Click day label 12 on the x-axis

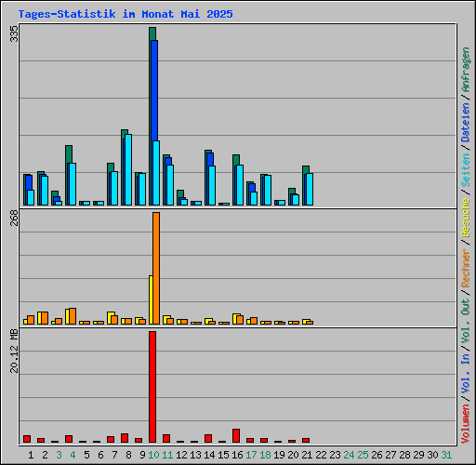click(x=181, y=455)
